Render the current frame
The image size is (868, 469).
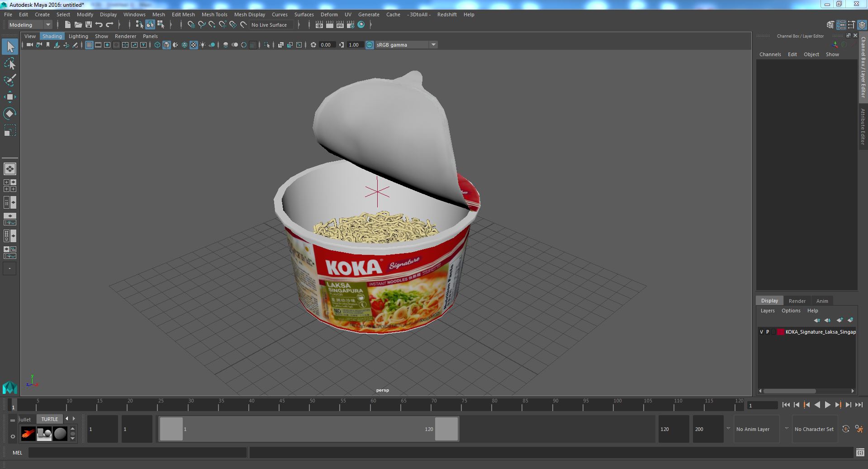tap(330, 24)
